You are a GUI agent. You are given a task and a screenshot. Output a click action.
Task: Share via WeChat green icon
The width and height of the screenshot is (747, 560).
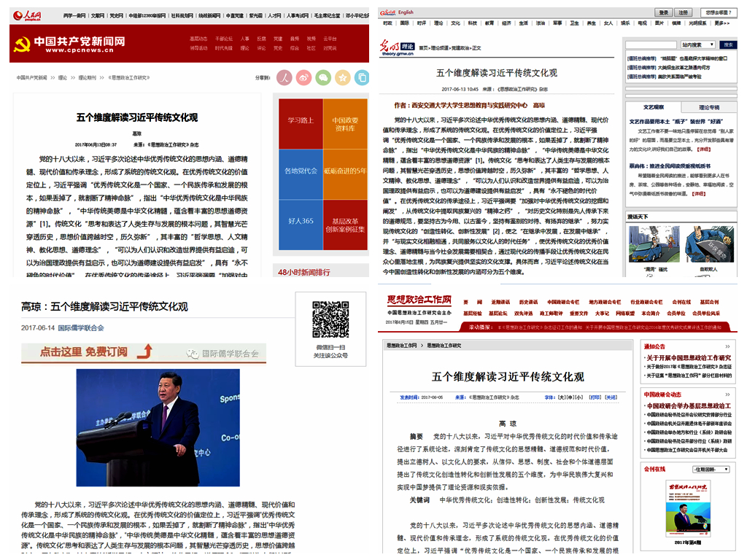[x=323, y=77]
